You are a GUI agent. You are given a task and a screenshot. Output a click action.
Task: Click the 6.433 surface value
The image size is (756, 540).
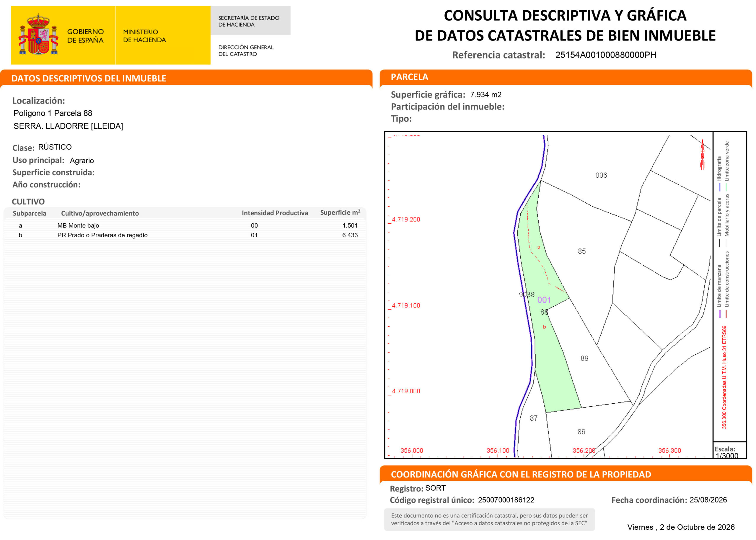pos(350,235)
